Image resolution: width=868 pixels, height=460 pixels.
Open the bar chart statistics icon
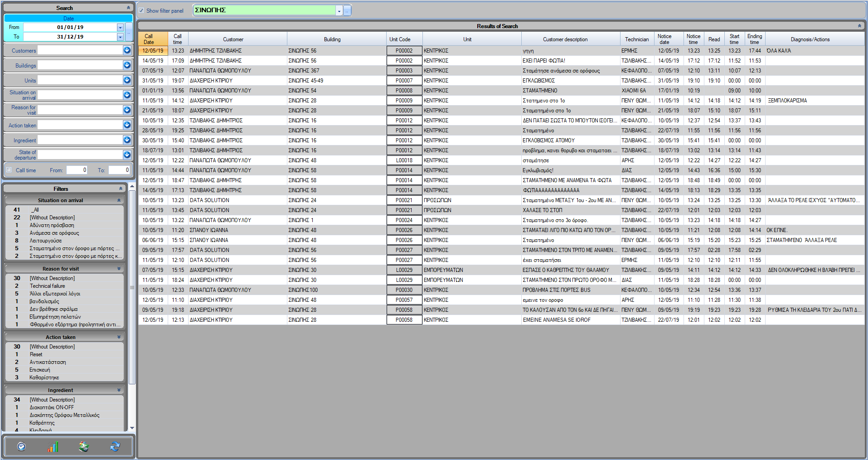coord(53,447)
